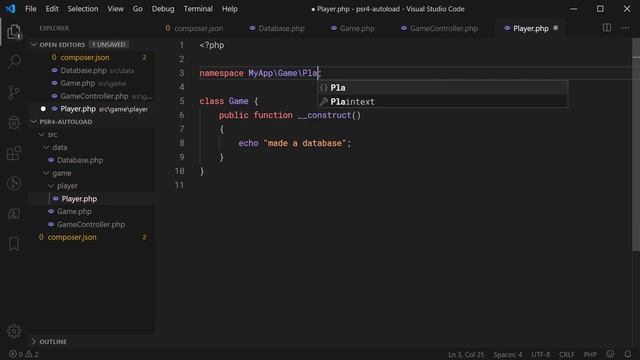Open the Extensions view
640x360 pixels.
pyautogui.click(x=14, y=153)
